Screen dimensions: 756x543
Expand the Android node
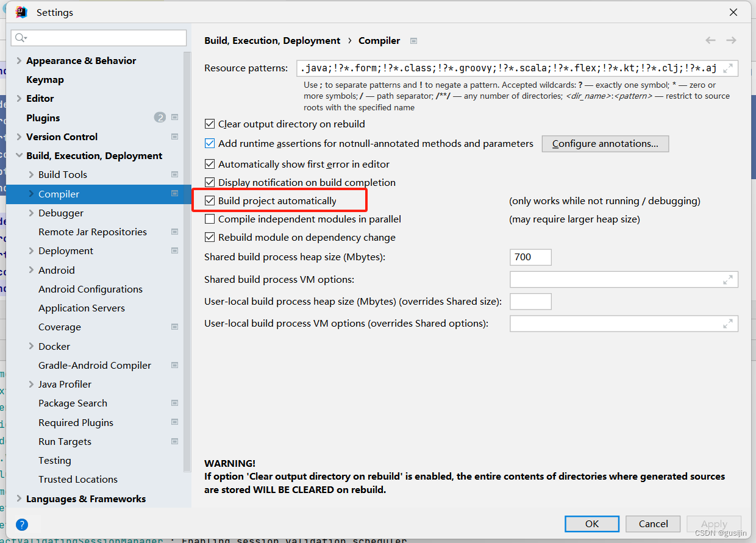click(x=32, y=270)
